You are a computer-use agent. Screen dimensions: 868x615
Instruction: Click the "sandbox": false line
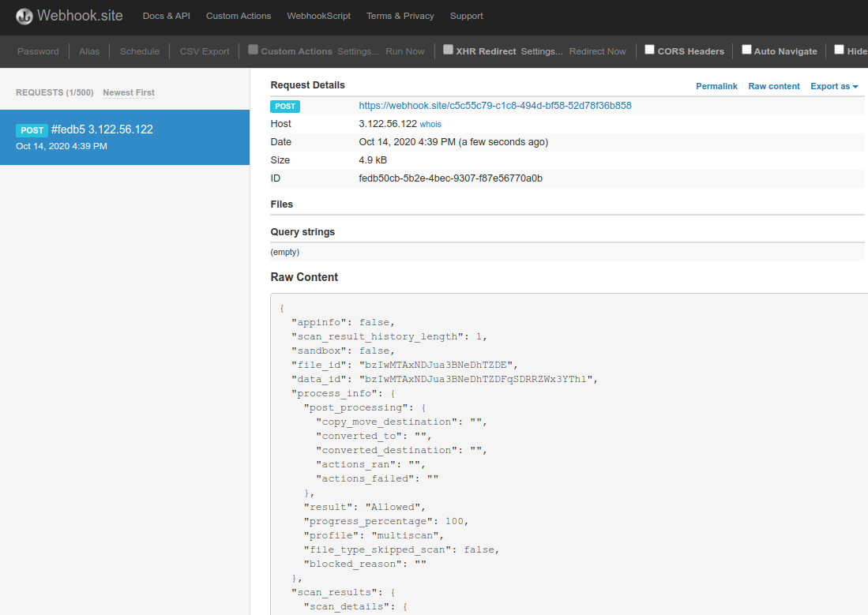344,351
